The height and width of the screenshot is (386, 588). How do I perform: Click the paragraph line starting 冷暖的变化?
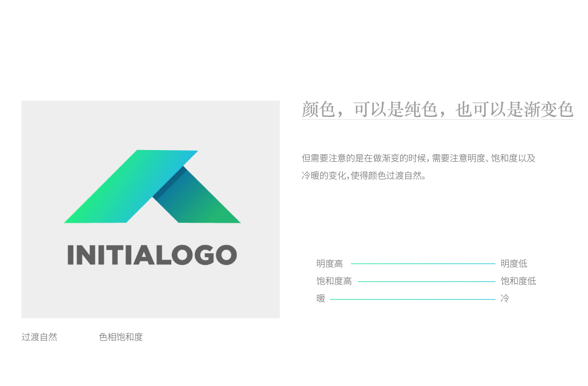[x=364, y=176]
